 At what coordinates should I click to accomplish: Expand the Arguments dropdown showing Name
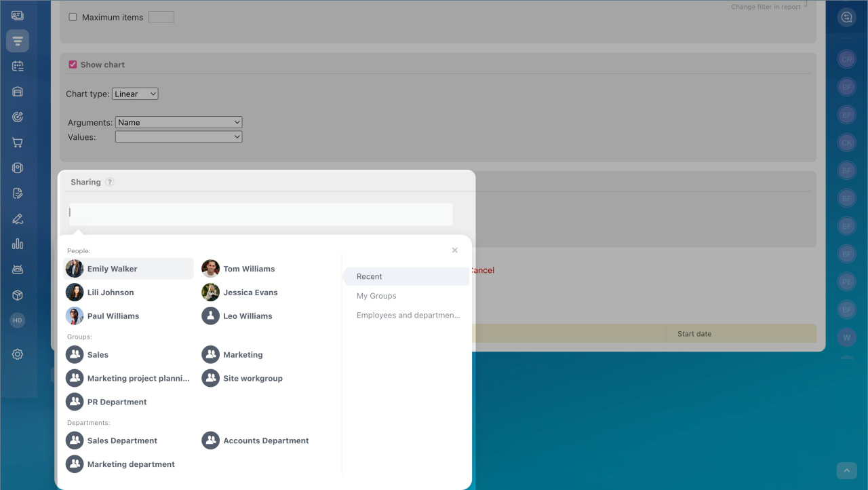[x=178, y=123]
